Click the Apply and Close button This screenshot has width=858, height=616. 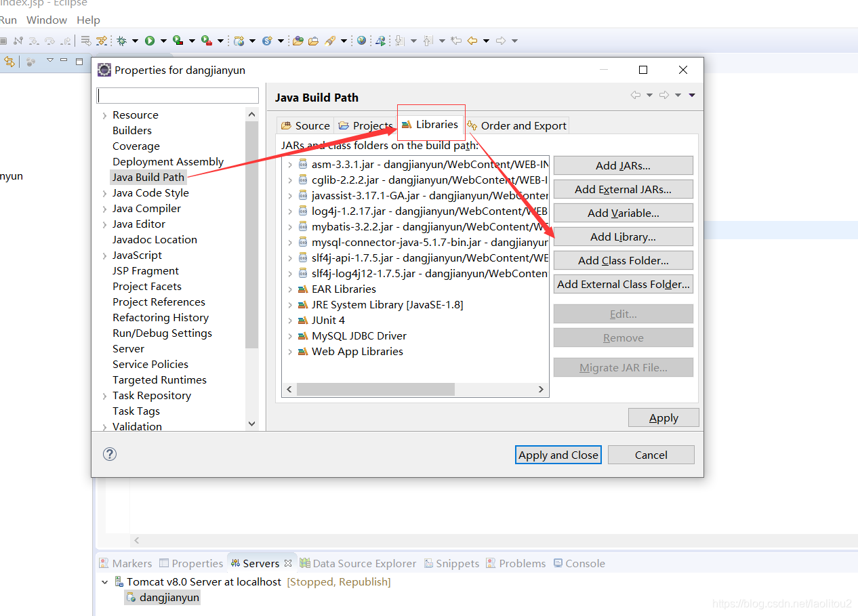(x=558, y=455)
